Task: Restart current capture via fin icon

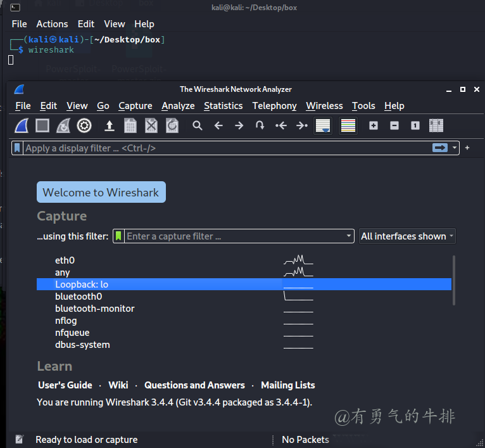Action: [63, 125]
